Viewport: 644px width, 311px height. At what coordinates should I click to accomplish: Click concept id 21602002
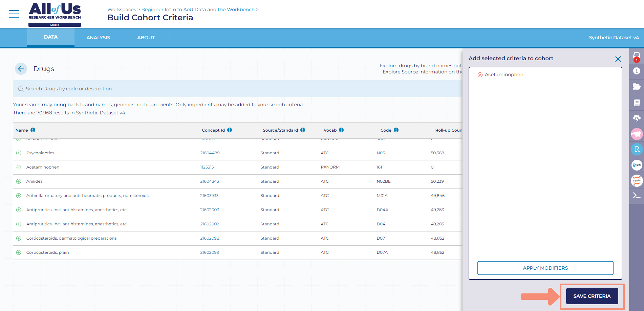pyautogui.click(x=210, y=224)
